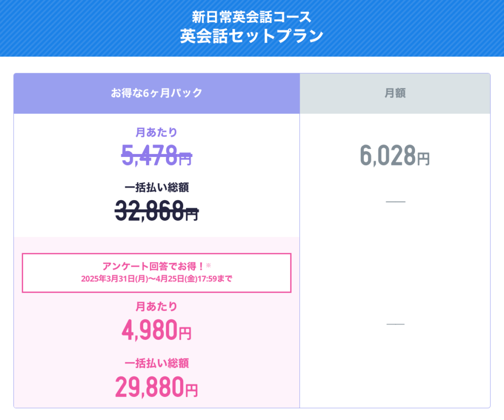504x420 pixels.
Task: Click the pink 一括払い総額 label
Action: (157, 363)
